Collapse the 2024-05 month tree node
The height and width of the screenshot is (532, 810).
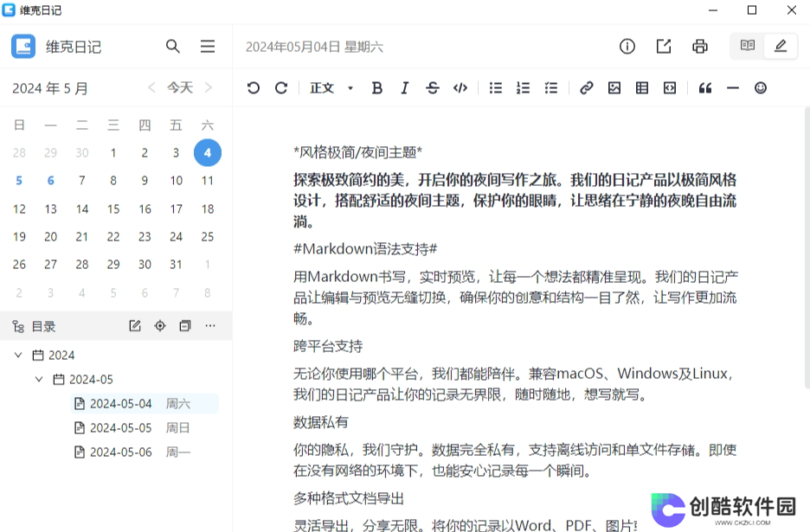[39, 379]
